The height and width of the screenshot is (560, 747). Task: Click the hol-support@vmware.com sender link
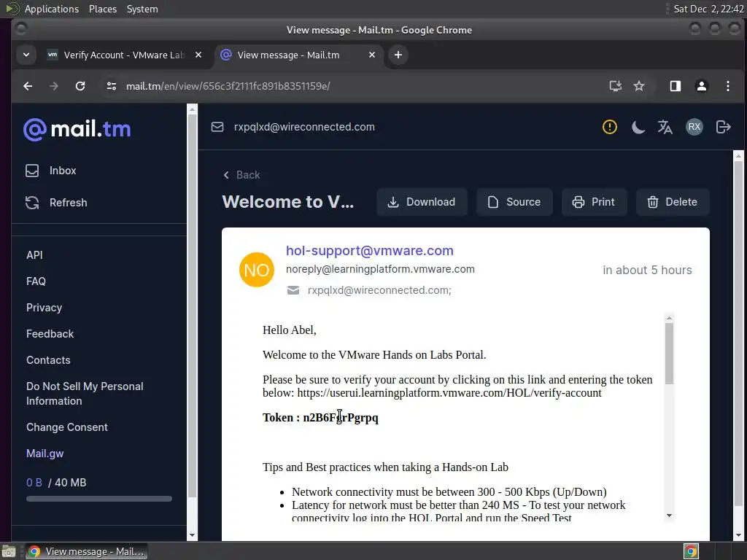pos(370,251)
